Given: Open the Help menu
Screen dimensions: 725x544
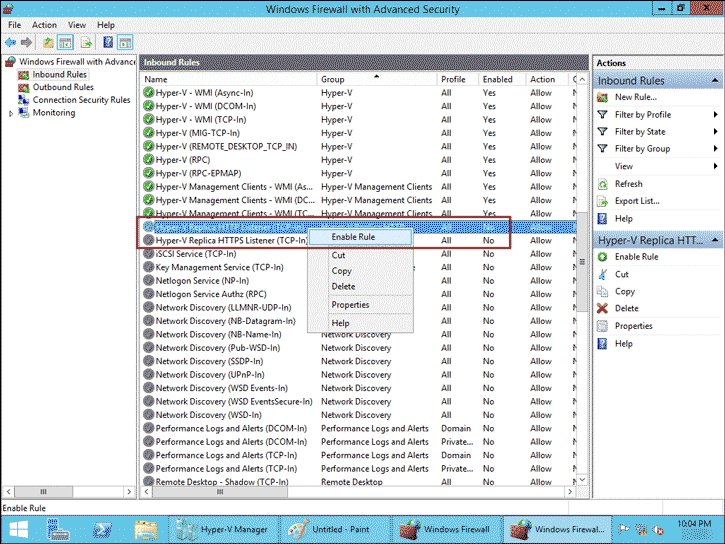Looking at the screenshot, I should coord(106,25).
